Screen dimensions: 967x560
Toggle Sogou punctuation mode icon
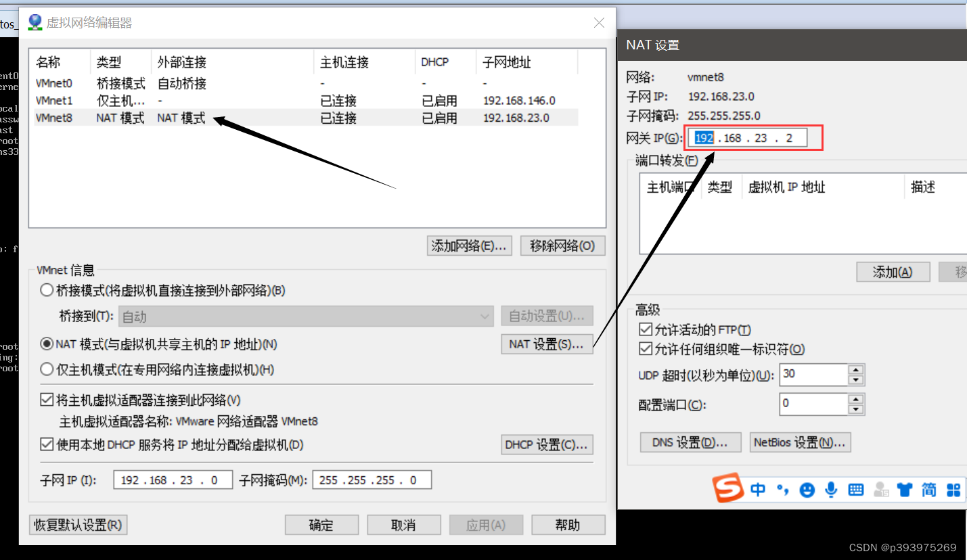point(782,490)
